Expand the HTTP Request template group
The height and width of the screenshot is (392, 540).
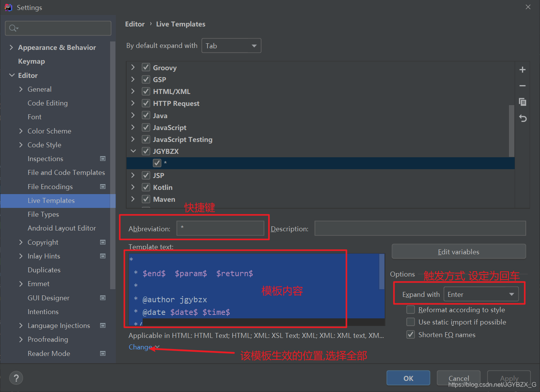[133, 103]
